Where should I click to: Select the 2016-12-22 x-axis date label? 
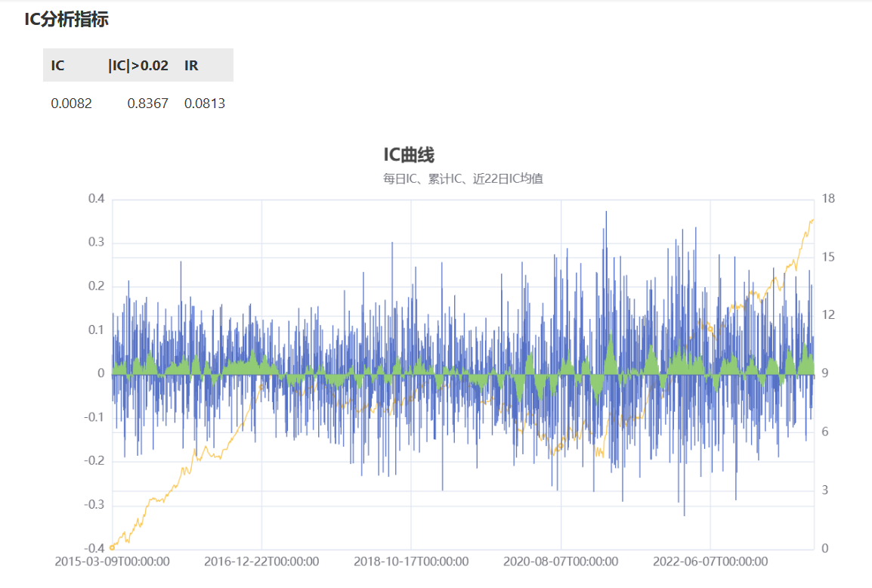click(x=261, y=562)
